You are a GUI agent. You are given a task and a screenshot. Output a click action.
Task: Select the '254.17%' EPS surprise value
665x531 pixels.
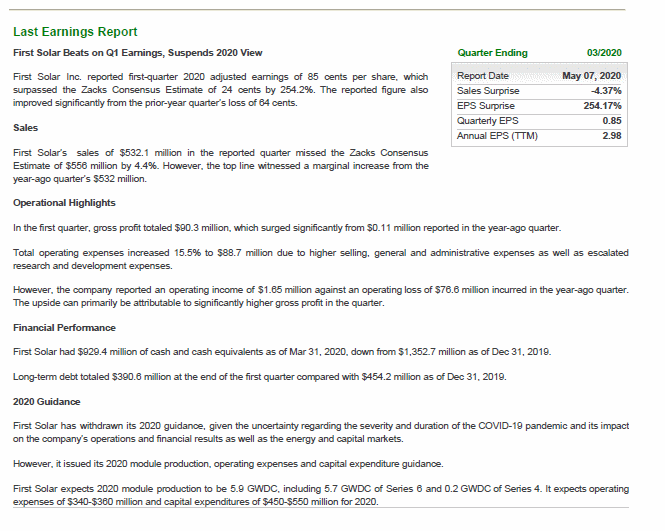602,106
